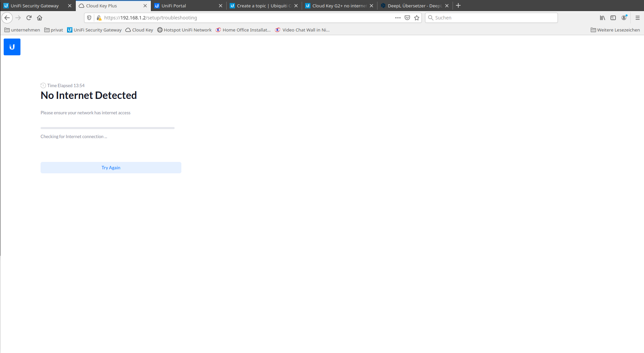Close the Cloud Key G2+ no internet tab
644x353 pixels.
[x=371, y=6]
